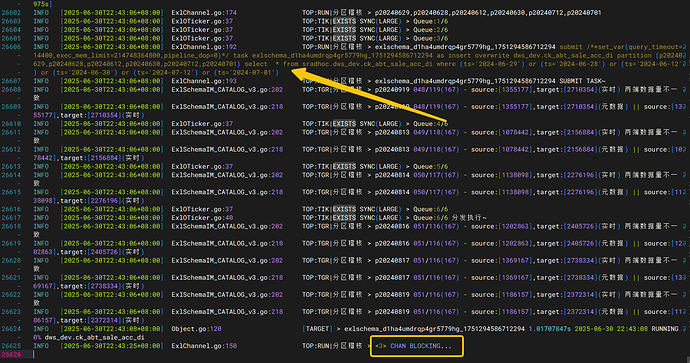690x363 pixels.
Task: Click the 分发执行~ text after Queue:6/6
Action: tap(469, 218)
